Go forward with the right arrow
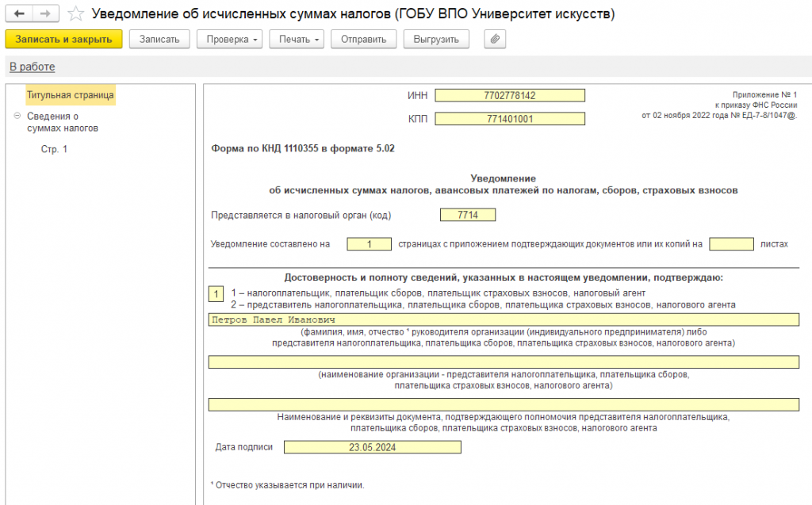The width and height of the screenshot is (812, 505). [45, 13]
